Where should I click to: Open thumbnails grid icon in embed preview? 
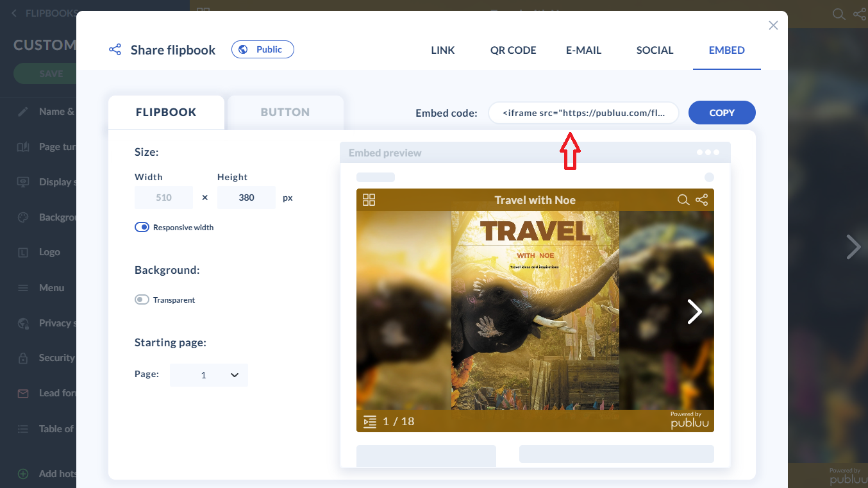tap(369, 200)
